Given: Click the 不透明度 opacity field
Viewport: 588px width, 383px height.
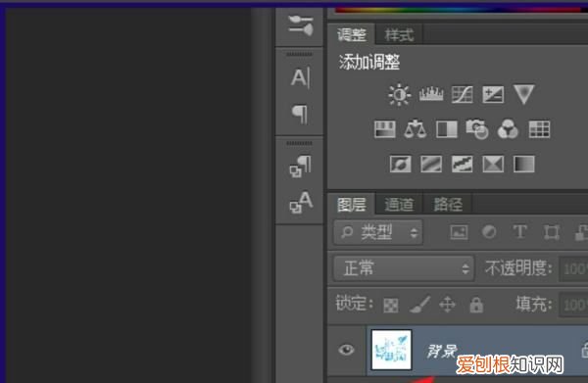Looking at the screenshot, I should [x=573, y=268].
